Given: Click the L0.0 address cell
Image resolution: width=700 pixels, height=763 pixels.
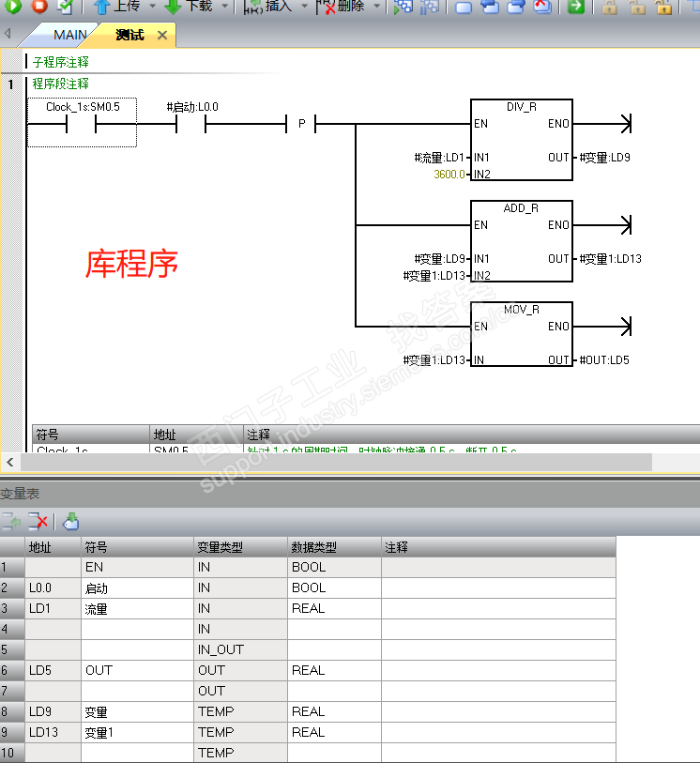Looking at the screenshot, I should pos(53,588).
